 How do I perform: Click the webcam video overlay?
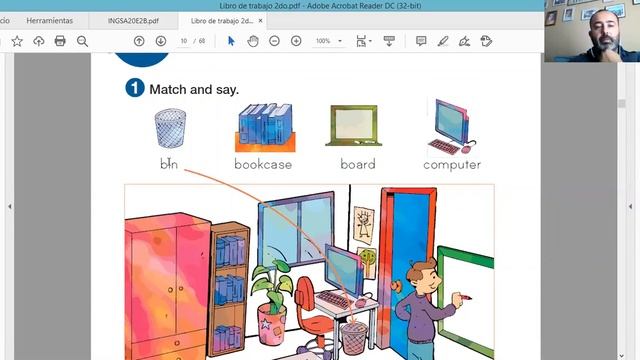tap(592, 31)
